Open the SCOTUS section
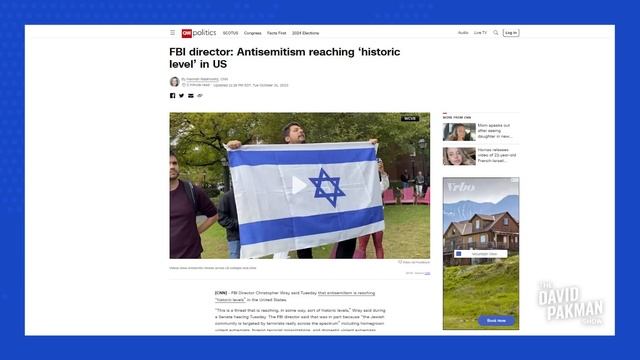 [230, 33]
